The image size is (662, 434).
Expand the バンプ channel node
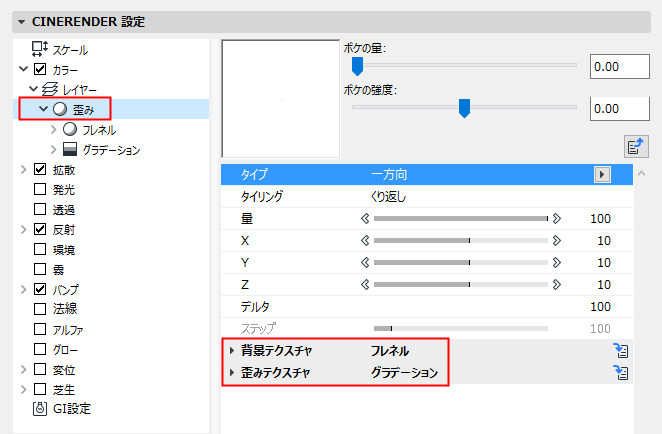[x=24, y=290]
